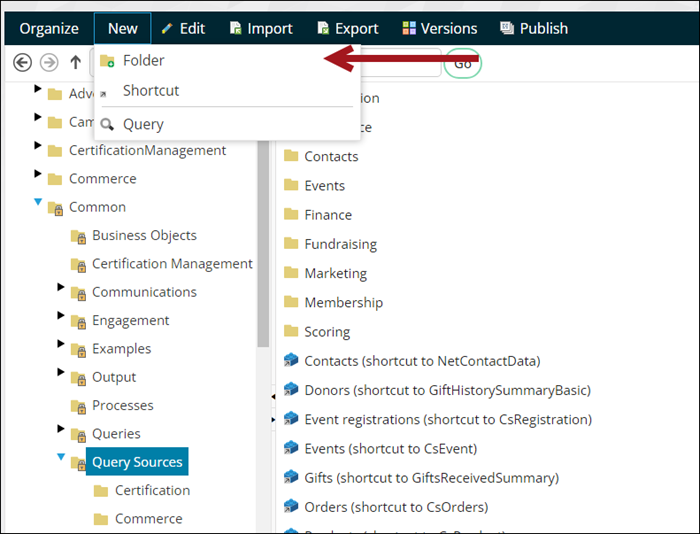This screenshot has height=534, width=700.
Task: Go back with the left arrow icon
Action: click(22, 63)
